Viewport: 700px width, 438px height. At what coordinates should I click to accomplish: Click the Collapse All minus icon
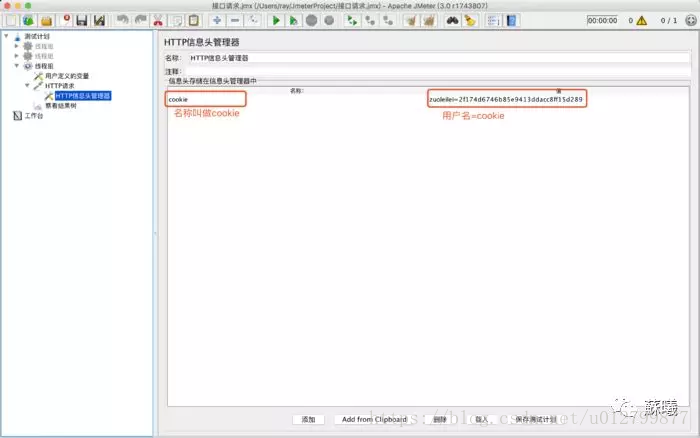click(235, 21)
